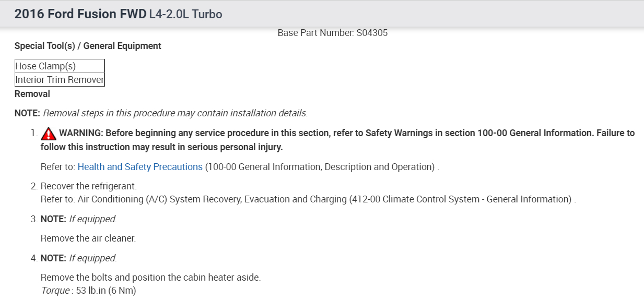This screenshot has width=644, height=301.
Task: Click the If equipped note in step 3
Action: coord(92,219)
